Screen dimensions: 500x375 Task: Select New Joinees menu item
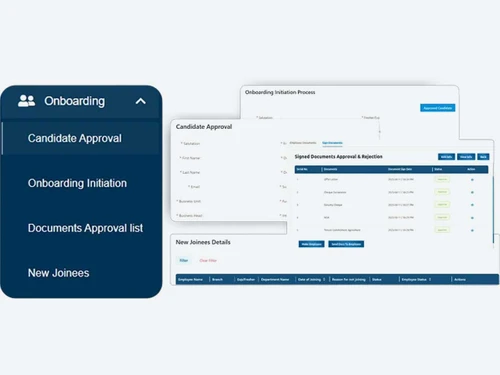point(59,273)
